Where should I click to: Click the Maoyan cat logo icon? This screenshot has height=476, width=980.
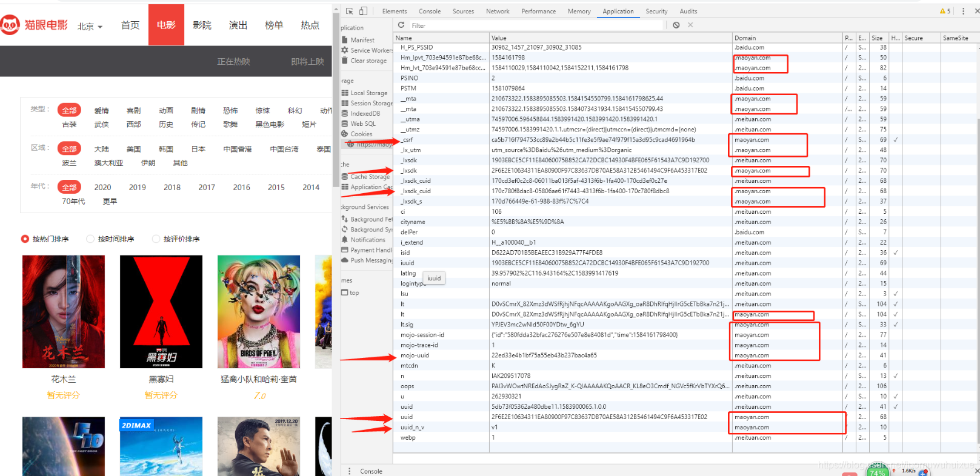coord(10,25)
